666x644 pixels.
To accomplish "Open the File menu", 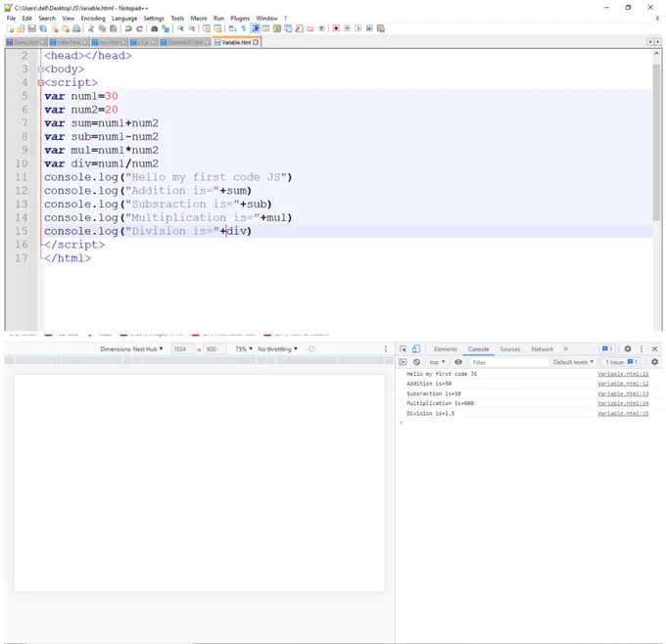I will [x=11, y=19].
